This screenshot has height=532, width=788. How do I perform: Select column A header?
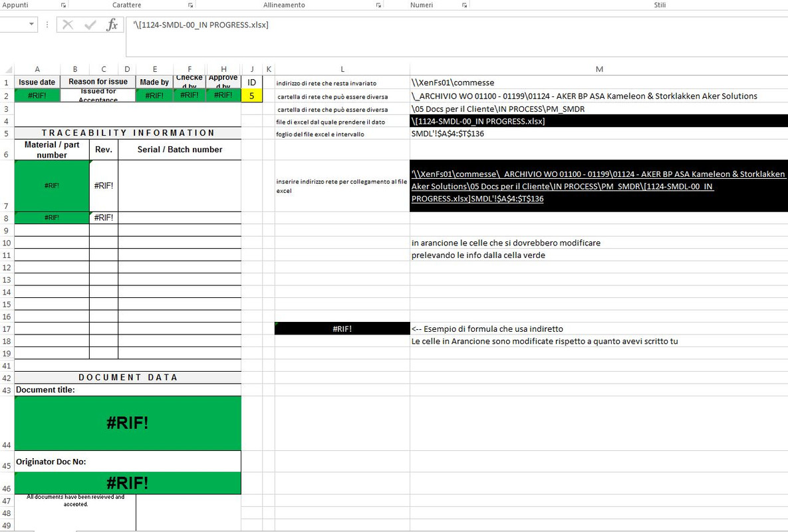pos(37,69)
